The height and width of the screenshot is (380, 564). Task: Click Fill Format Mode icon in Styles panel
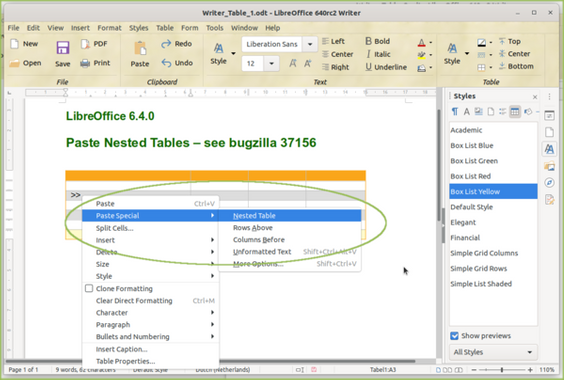click(528, 112)
